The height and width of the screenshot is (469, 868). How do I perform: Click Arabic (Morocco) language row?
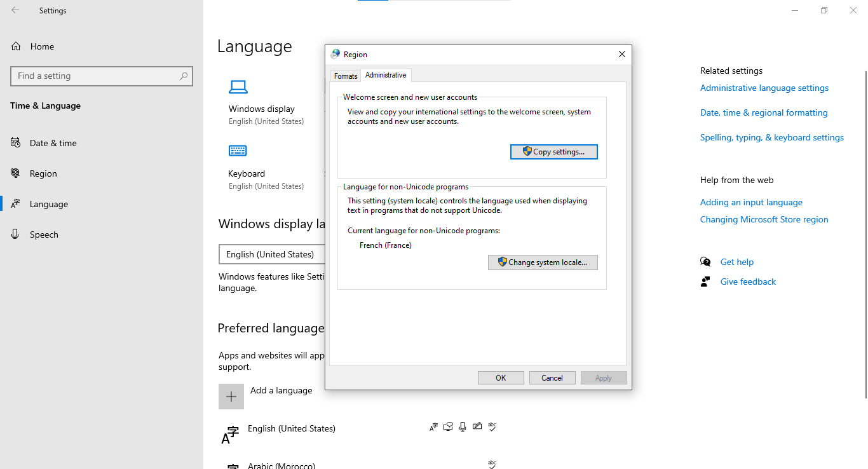(281, 465)
